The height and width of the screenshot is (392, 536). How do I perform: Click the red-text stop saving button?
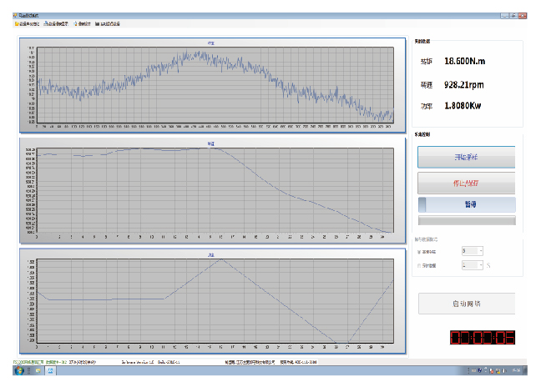tap(466, 183)
